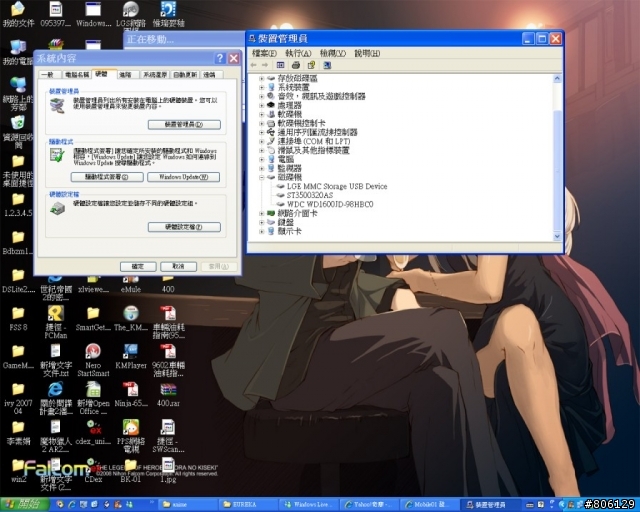640x512 pixels.
Task: Select the 軟碟機 floppy drive entry
Action: [289, 114]
